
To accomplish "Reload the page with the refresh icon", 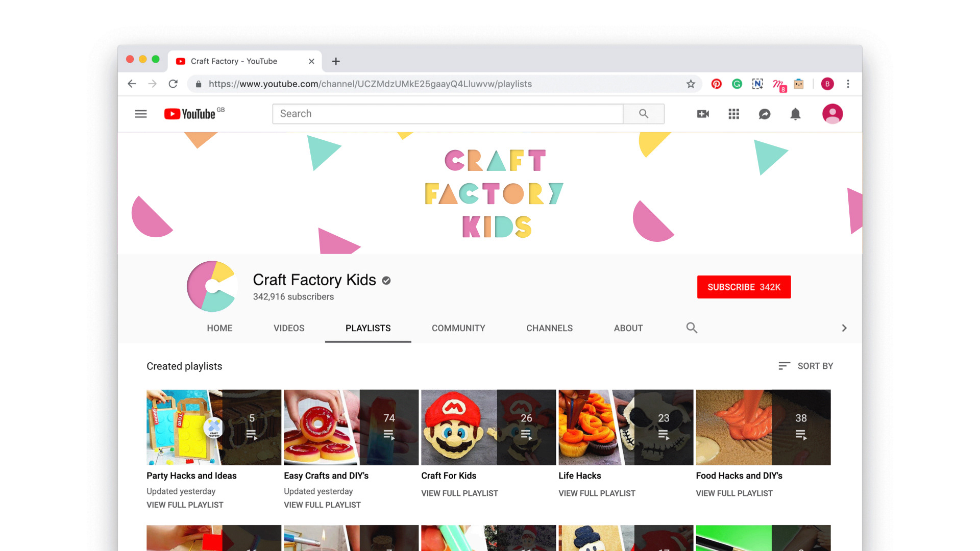I will pos(173,84).
